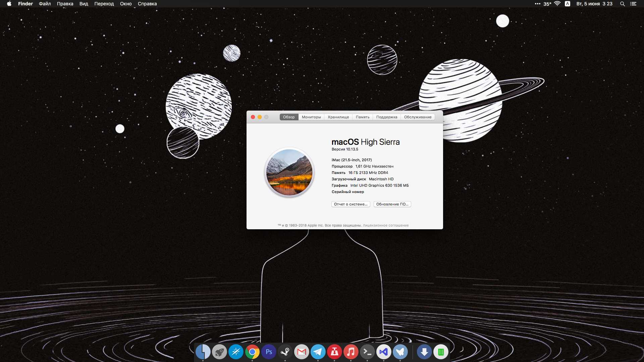
Task: Open the Apple menu
Action: 9,4
